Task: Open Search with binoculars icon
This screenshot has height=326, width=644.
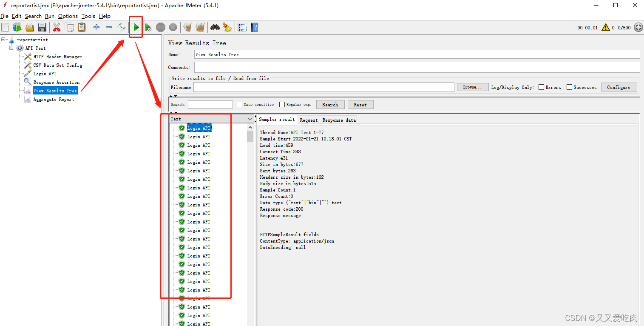Action: click(x=215, y=27)
